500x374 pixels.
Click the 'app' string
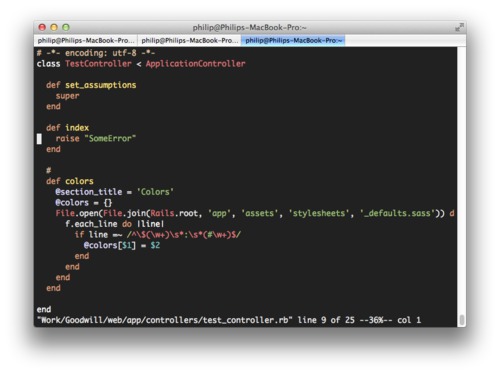click(219, 213)
